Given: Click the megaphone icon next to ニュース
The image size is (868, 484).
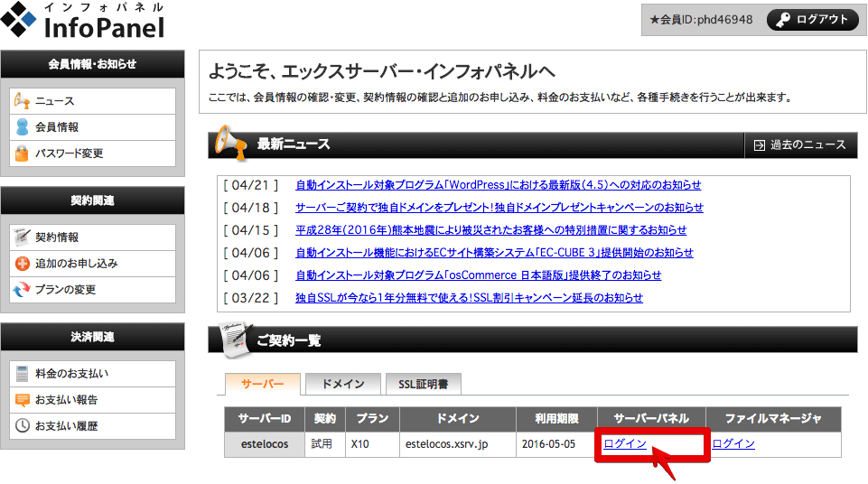Looking at the screenshot, I should [x=22, y=100].
